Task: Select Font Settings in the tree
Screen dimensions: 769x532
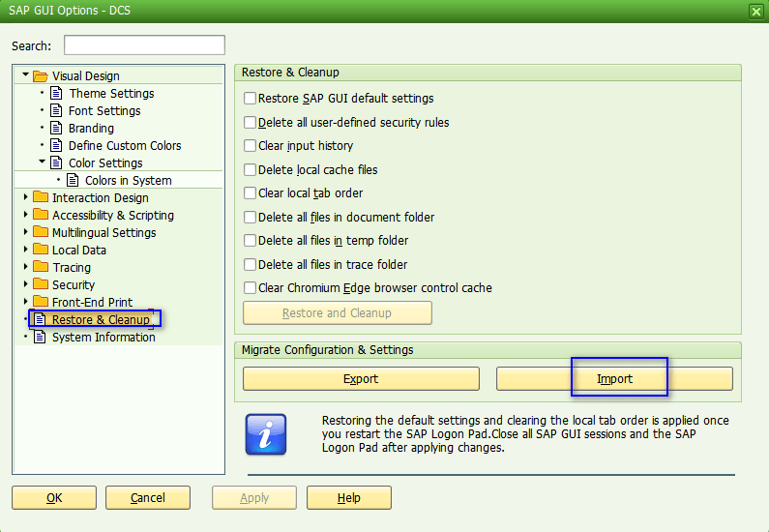Action: [104, 111]
